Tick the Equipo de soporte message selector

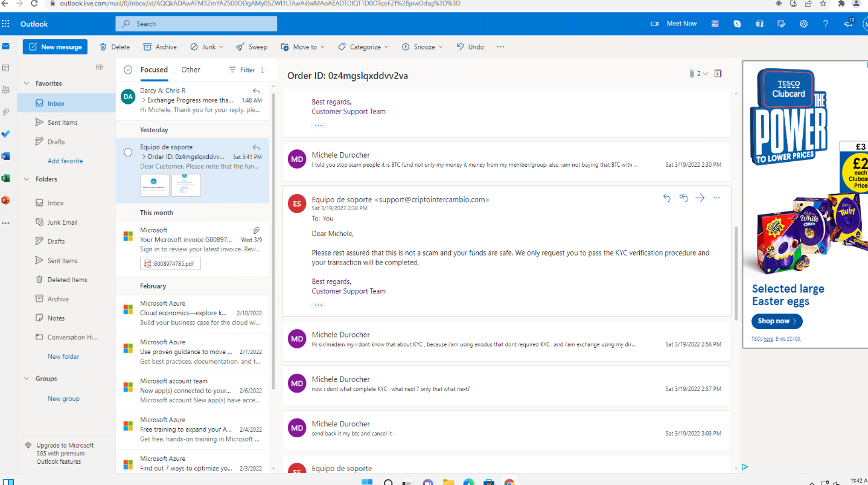pos(128,152)
